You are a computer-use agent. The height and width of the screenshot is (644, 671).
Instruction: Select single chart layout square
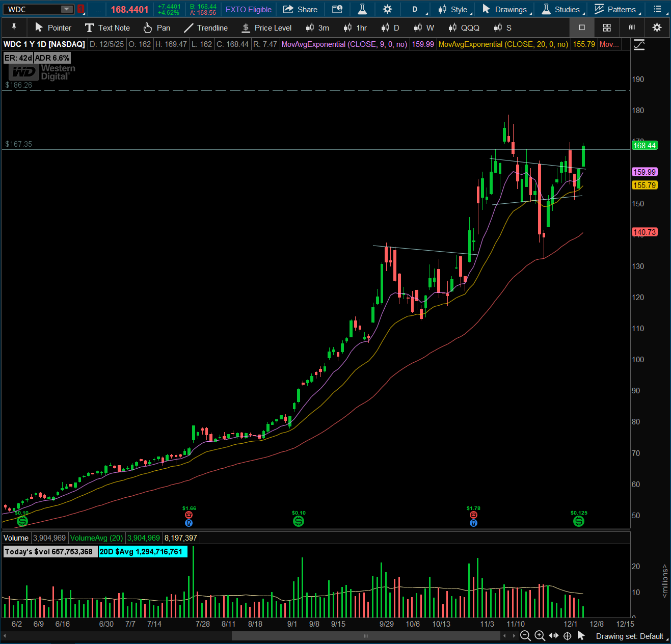coord(582,28)
